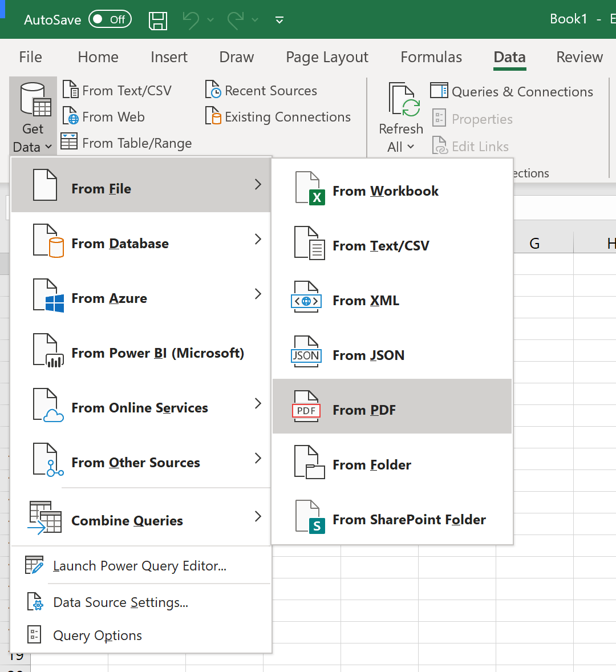Toggle AutoSave off switch
616x672 pixels.
click(x=110, y=19)
